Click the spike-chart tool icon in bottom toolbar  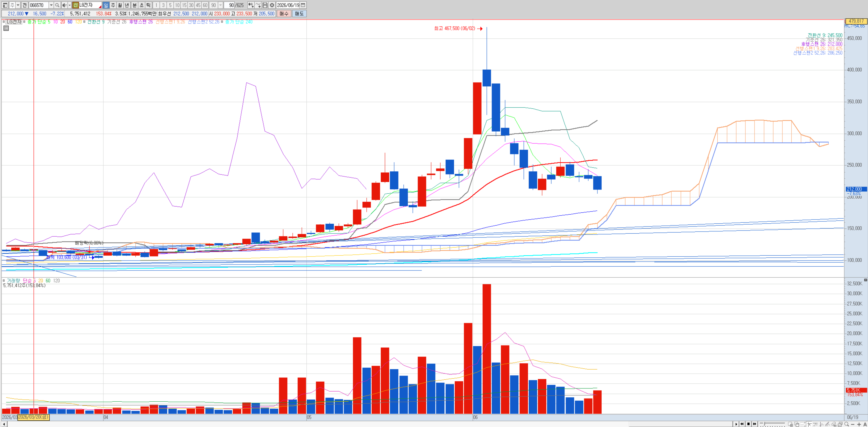coord(822,424)
